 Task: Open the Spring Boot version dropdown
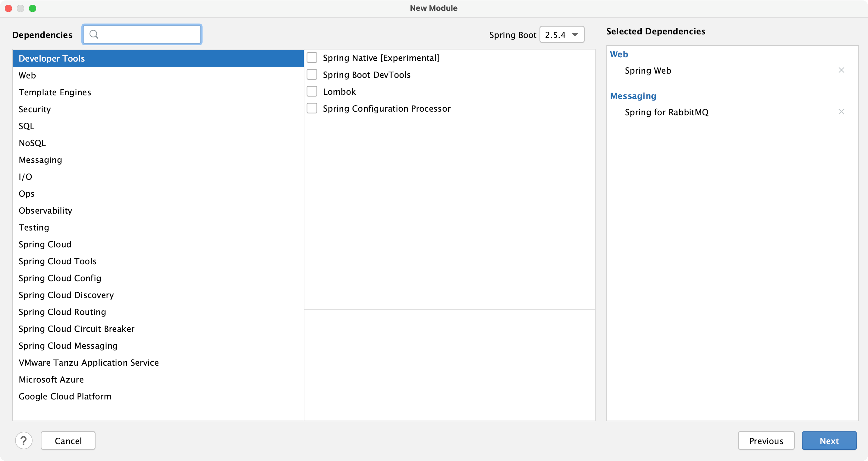562,35
